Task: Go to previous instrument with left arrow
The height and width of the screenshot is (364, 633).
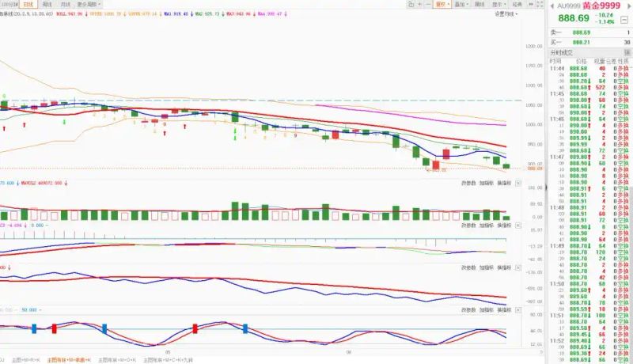Action: pos(552,6)
